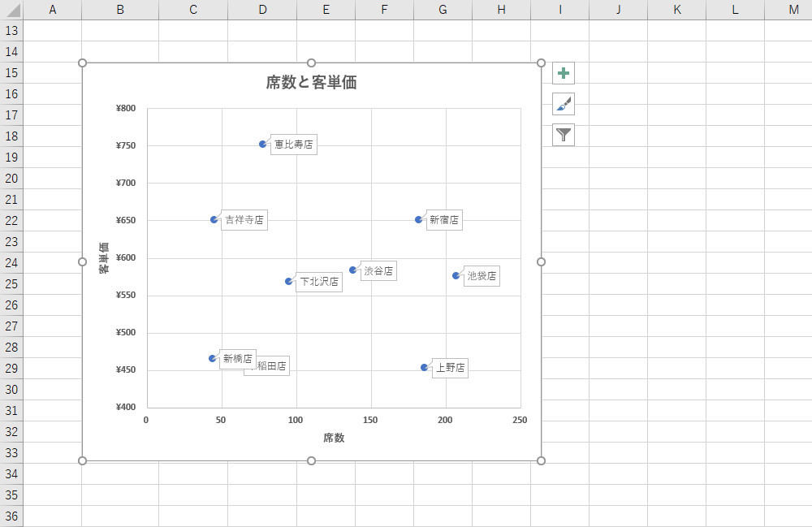Open the Chart Elements plus button
This screenshot has height=527, width=812.
(x=564, y=73)
